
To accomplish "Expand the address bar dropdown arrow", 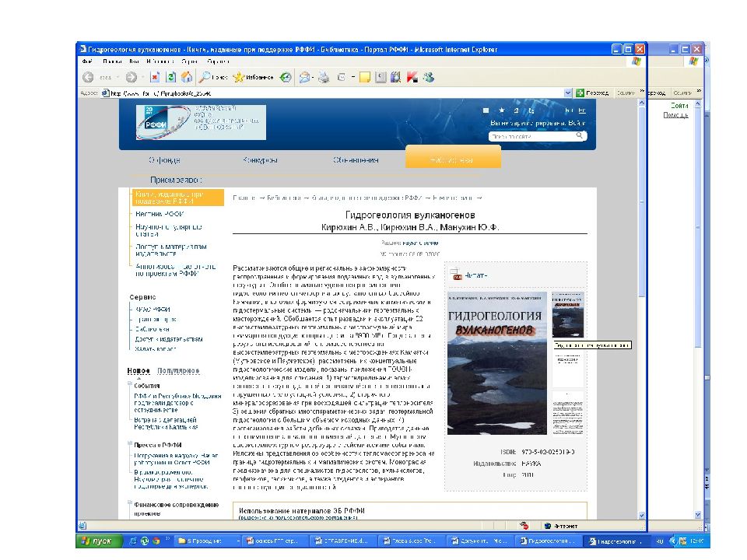I will [x=568, y=93].
